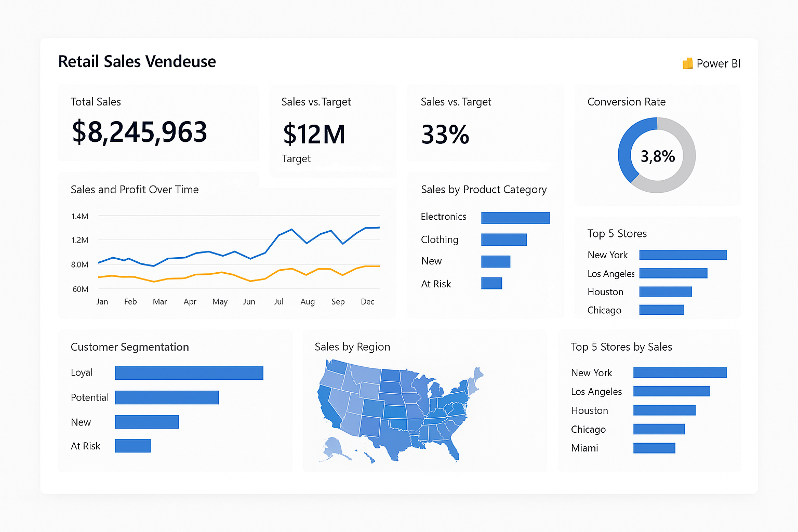Click the 3,8% value inside the donut chart

(x=657, y=155)
